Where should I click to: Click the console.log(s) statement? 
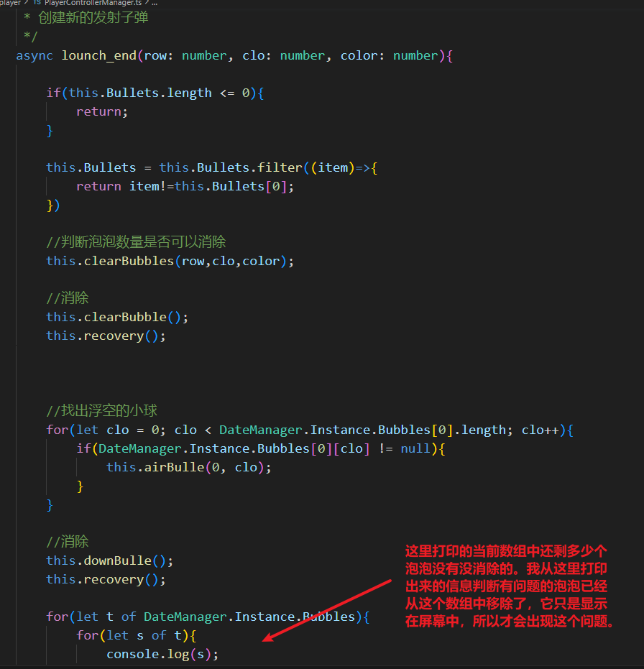(162, 654)
